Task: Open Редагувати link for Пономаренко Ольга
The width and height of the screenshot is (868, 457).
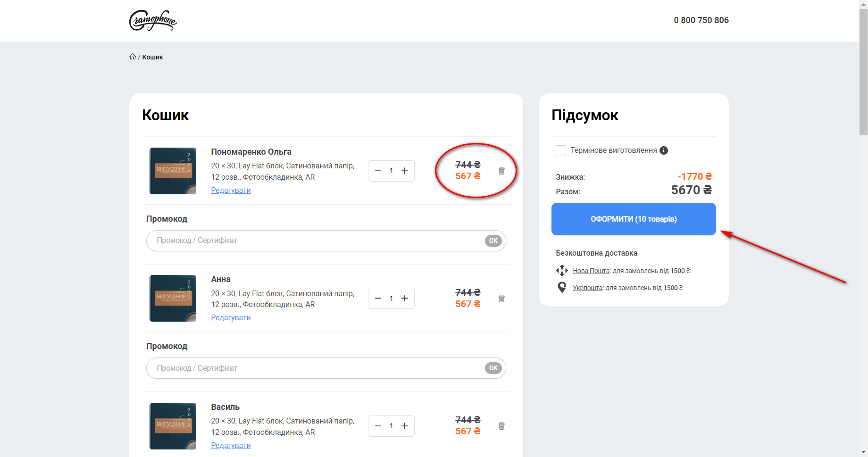Action: [231, 191]
